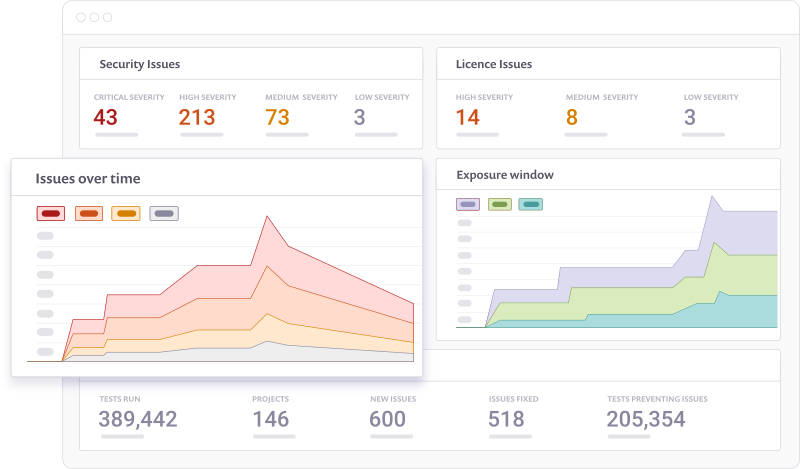Open the 8 medium severity licence issues
Image resolution: width=800 pixels, height=469 pixels.
pyautogui.click(x=572, y=117)
